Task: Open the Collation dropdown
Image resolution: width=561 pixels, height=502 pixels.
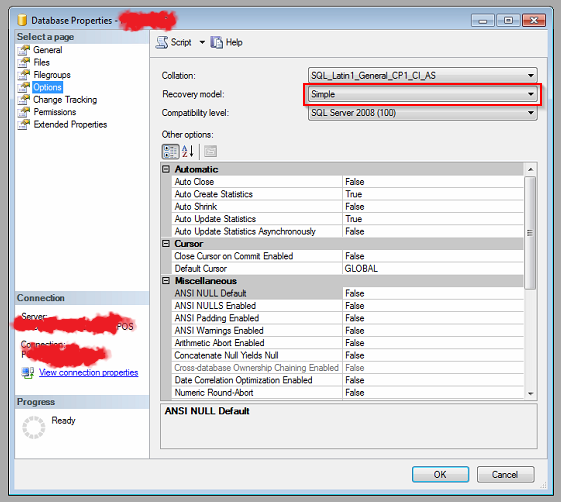Action: (423, 75)
